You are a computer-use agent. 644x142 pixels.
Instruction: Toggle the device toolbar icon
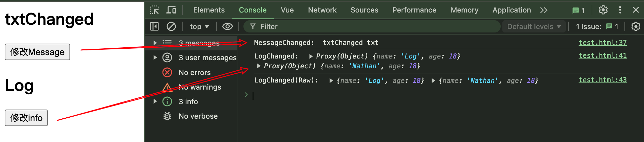(171, 10)
